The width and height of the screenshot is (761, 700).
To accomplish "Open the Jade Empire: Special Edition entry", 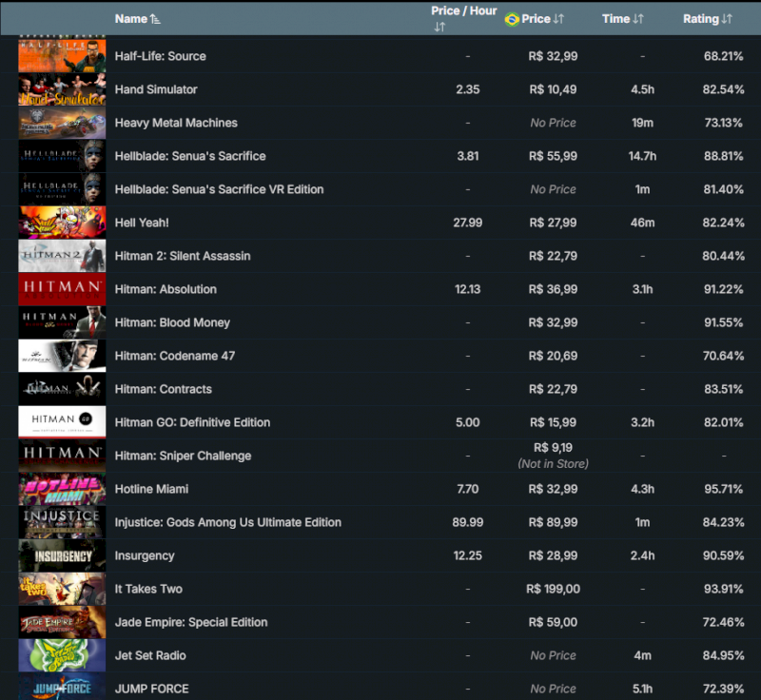I will (x=190, y=622).
